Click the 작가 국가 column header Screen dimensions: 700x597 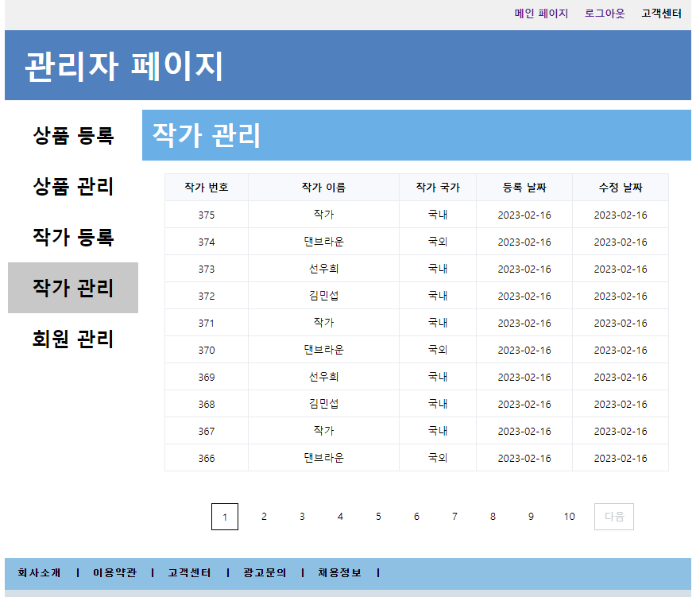click(438, 188)
